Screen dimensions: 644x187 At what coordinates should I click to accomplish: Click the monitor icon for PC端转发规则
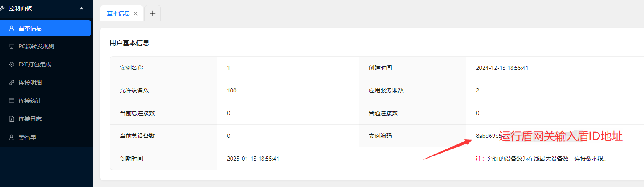pyautogui.click(x=12, y=46)
